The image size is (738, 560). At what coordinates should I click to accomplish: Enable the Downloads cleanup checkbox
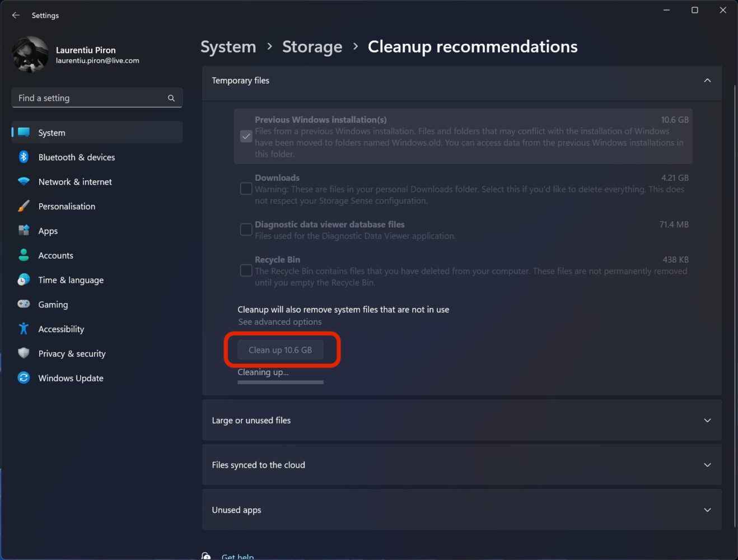(x=246, y=189)
